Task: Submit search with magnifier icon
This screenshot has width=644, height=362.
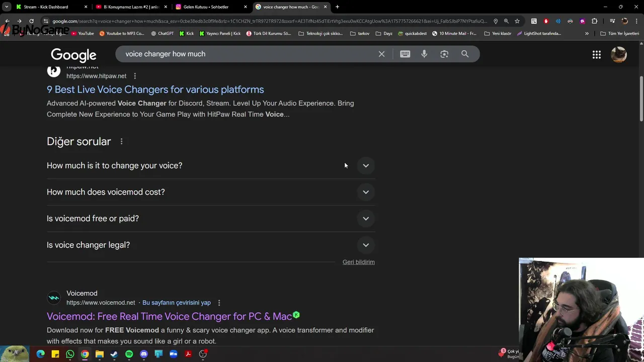Action: [465, 54]
